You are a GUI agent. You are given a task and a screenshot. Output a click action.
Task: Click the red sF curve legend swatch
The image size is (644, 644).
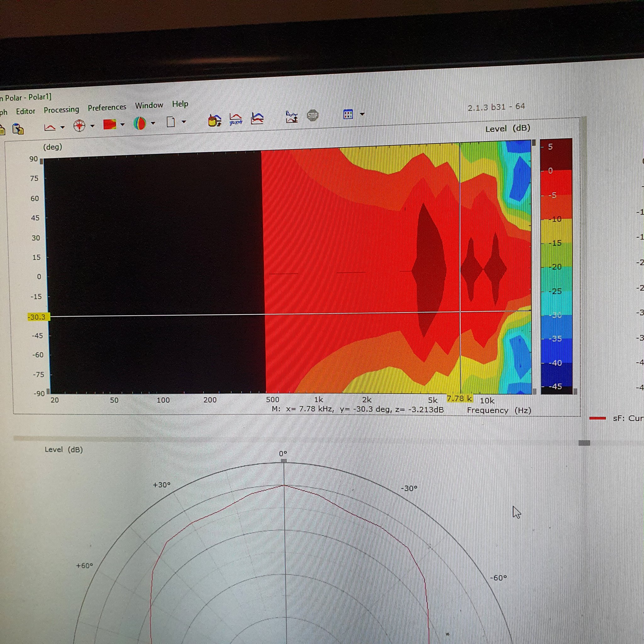pos(597,418)
